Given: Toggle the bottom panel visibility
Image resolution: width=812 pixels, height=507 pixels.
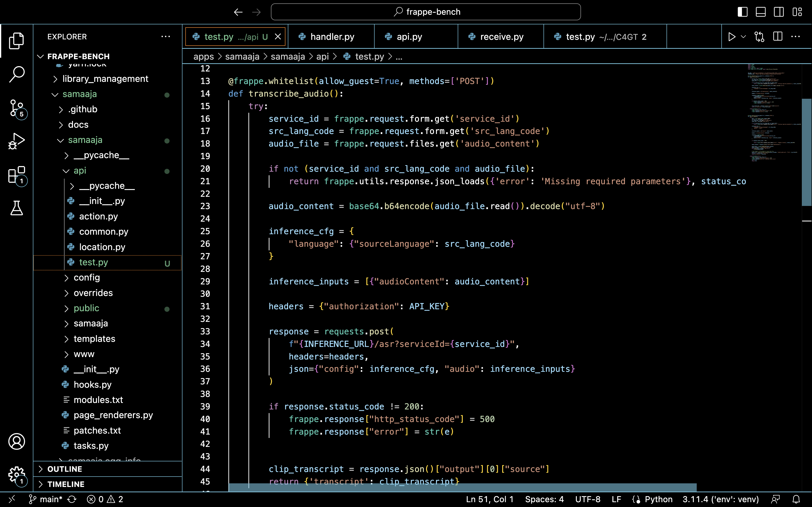Looking at the screenshot, I should click(x=760, y=12).
